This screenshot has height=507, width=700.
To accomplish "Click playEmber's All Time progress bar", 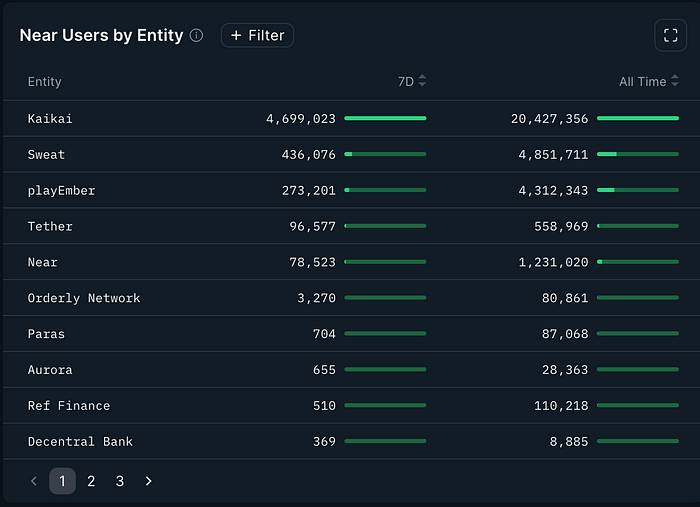I will (638, 190).
